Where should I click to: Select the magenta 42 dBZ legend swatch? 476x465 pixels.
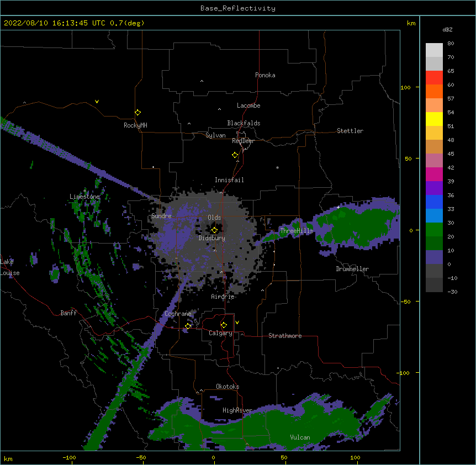434,174
